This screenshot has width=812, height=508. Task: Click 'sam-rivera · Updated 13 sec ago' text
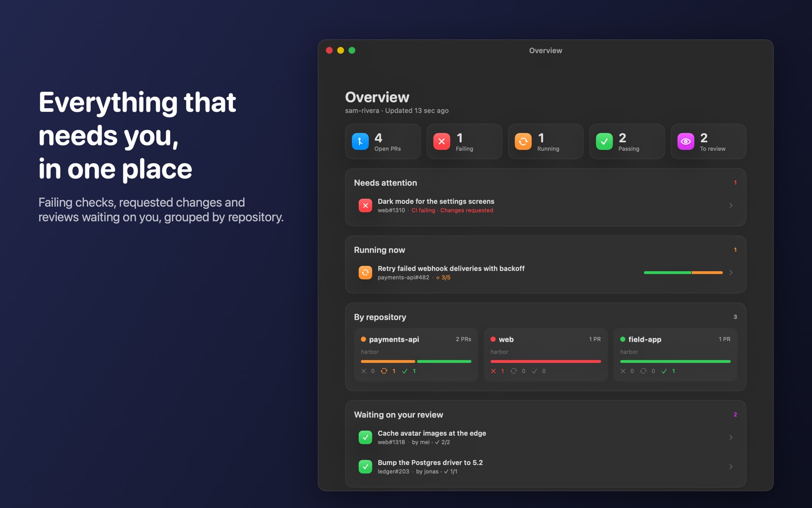[397, 111]
